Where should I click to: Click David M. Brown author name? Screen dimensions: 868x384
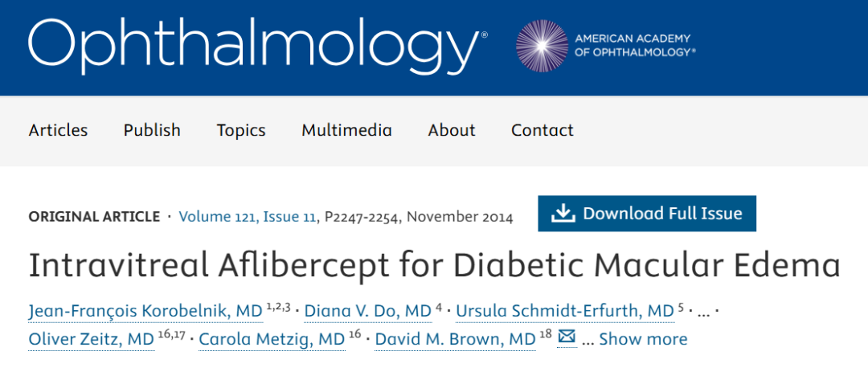coord(457,339)
